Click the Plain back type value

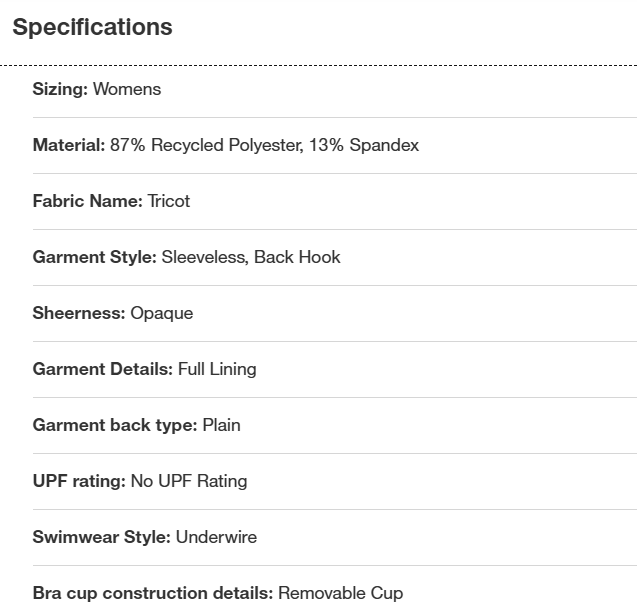(222, 425)
